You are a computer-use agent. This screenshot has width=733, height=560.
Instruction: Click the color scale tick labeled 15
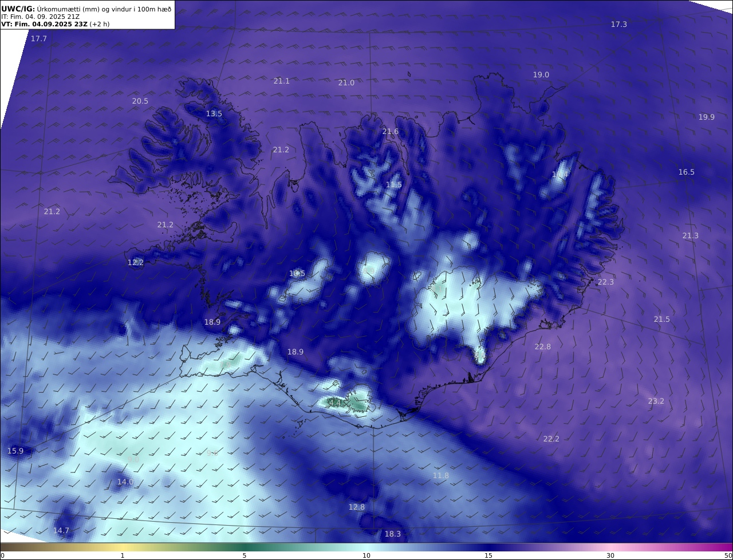[x=488, y=556]
